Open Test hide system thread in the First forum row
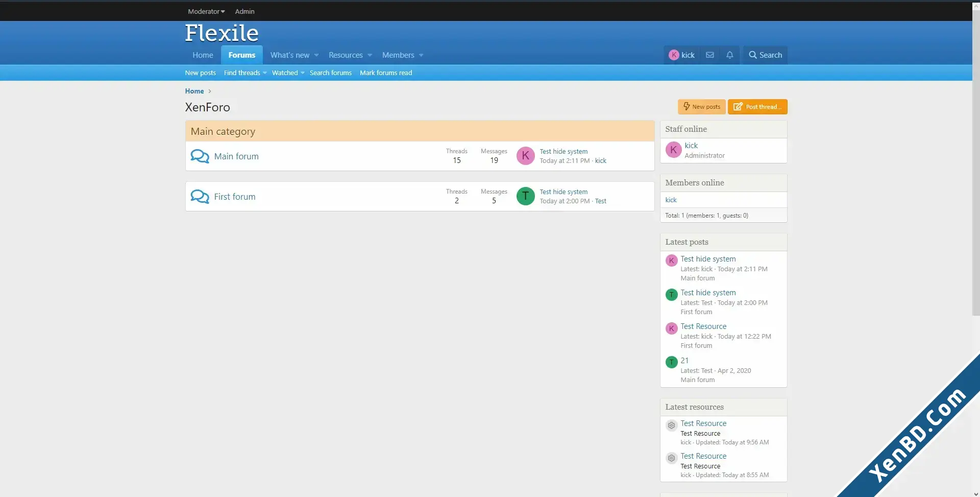Screen dimensions: 980x497 click(x=563, y=192)
